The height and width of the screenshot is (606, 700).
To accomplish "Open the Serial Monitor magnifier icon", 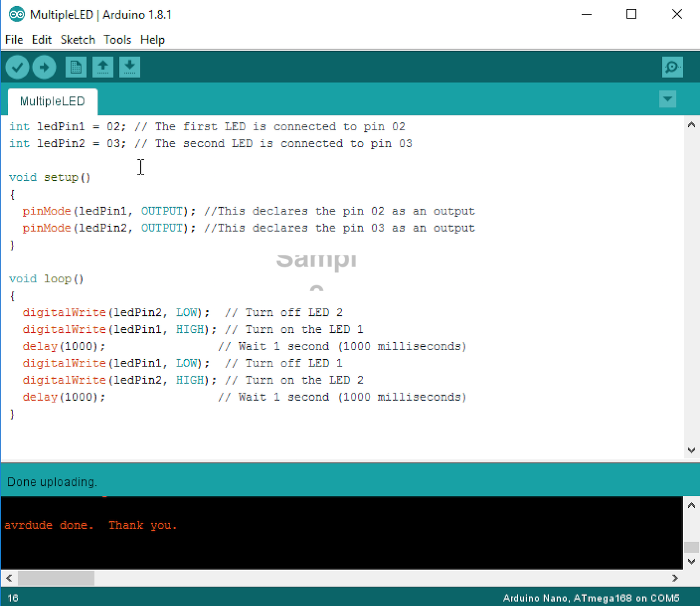I will [672, 67].
